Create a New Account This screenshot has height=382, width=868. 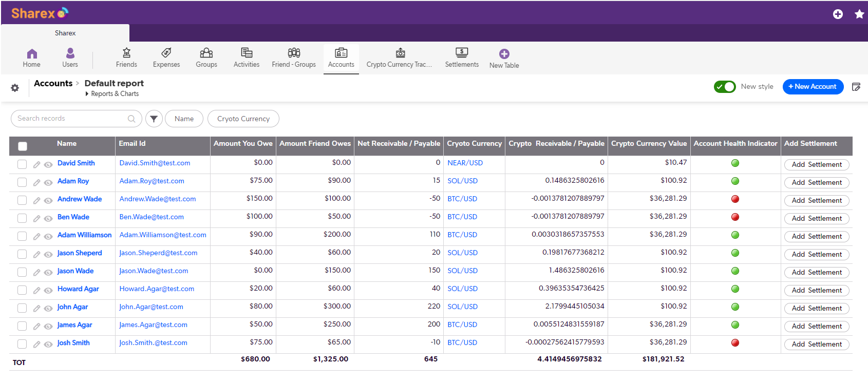[813, 87]
